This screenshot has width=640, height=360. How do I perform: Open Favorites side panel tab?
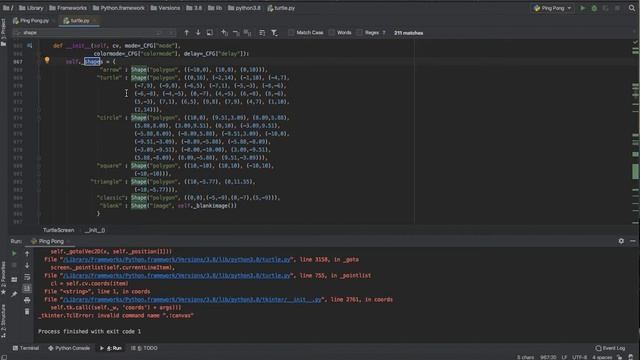pos(4,278)
